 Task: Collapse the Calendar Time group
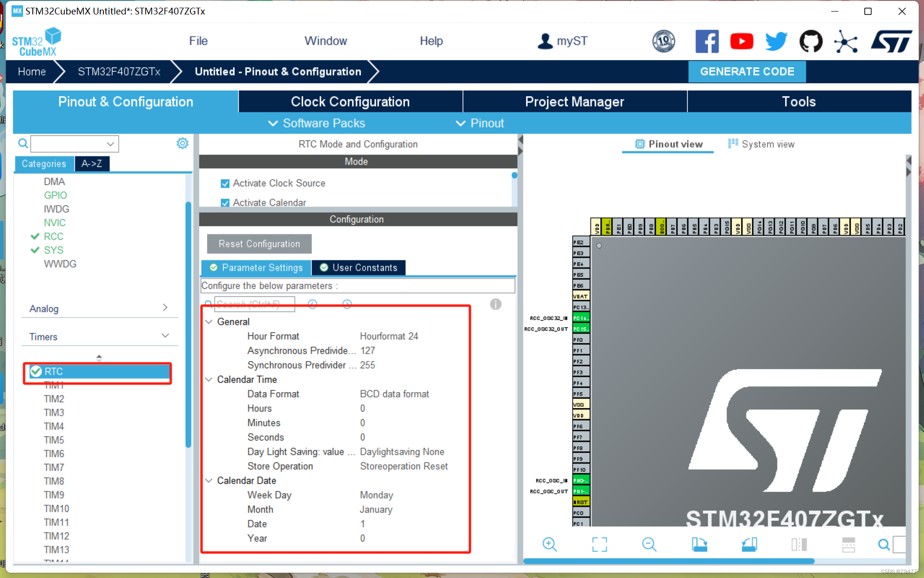[x=209, y=379]
